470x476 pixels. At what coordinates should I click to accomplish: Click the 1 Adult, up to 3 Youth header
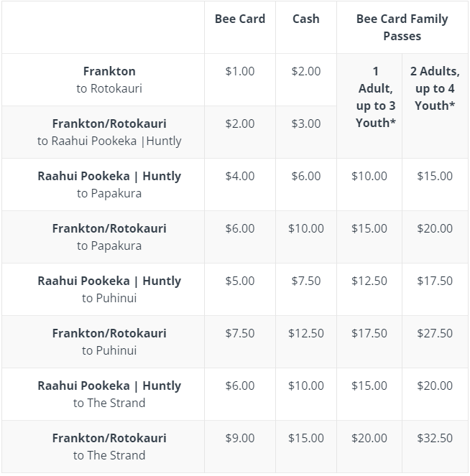coord(375,97)
